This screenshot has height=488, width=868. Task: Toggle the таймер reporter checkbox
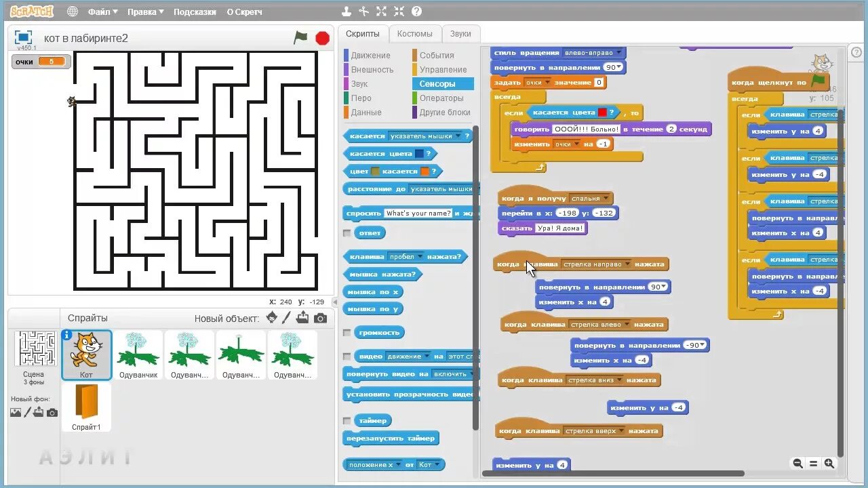[x=347, y=420]
